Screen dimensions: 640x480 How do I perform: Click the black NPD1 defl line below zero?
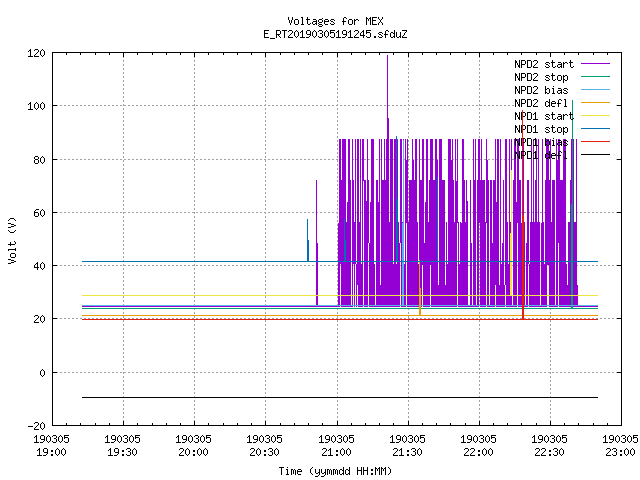pos(340,397)
